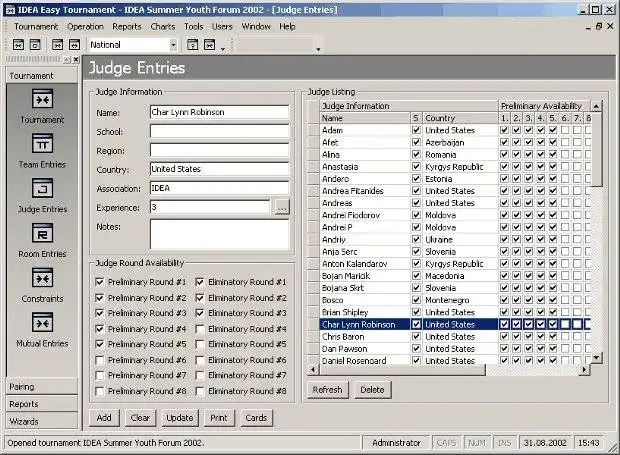Toggle the S checkbox for Adam
Screen dimensions: 620x455
point(416,130)
